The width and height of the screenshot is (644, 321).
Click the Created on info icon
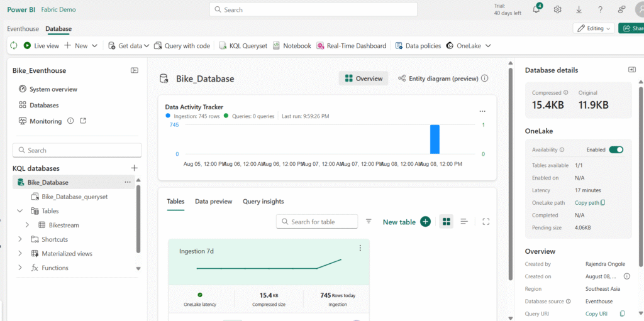click(x=627, y=276)
